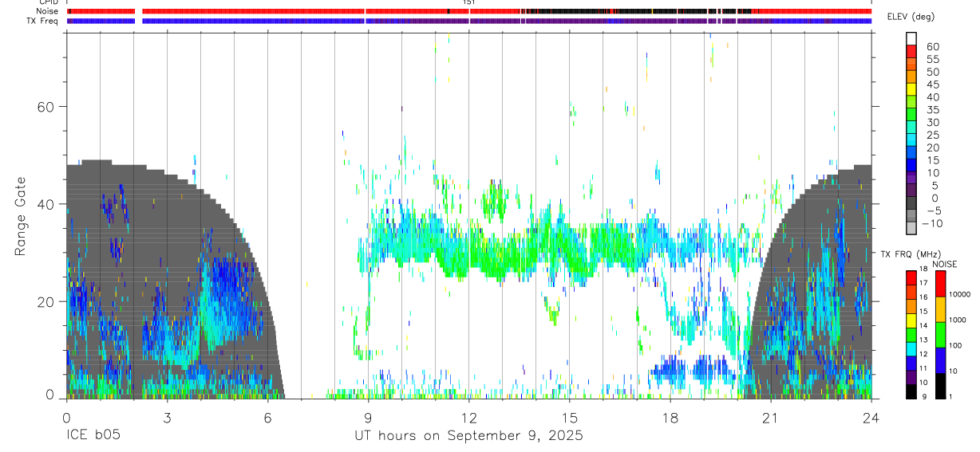
Task: Click the x-axis hour label 3
Action: coord(167,417)
